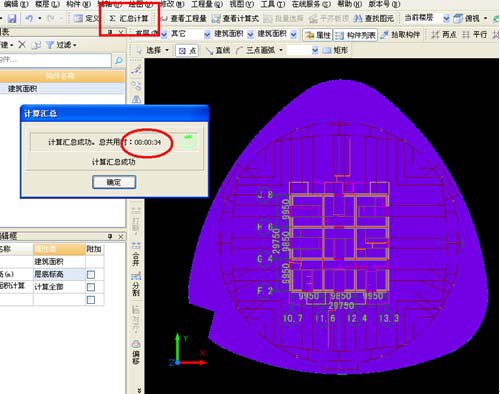Run Σ 汇总计算 summary calculation

point(129,18)
